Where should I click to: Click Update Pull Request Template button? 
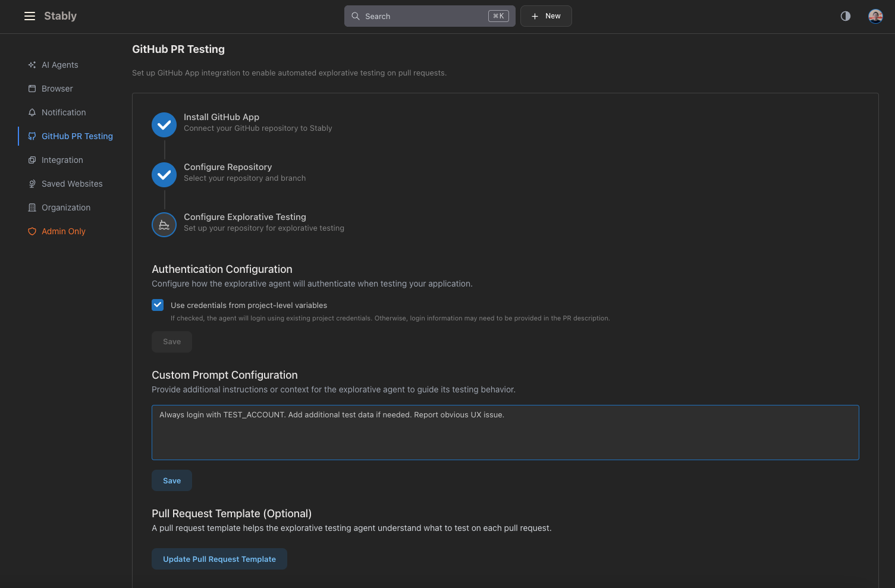click(x=219, y=559)
